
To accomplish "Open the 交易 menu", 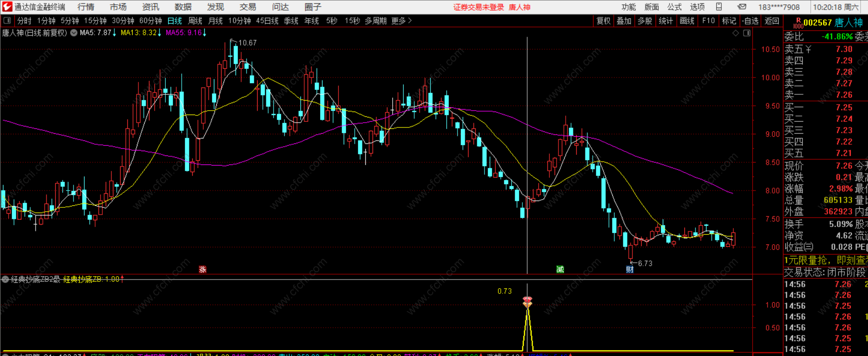I will click(x=248, y=7).
